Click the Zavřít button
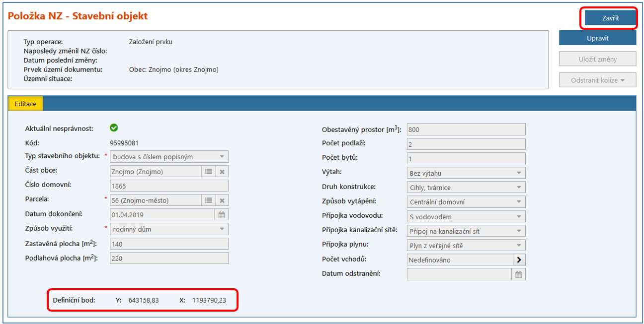This screenshot has height=324, width=644. [610, 18]
